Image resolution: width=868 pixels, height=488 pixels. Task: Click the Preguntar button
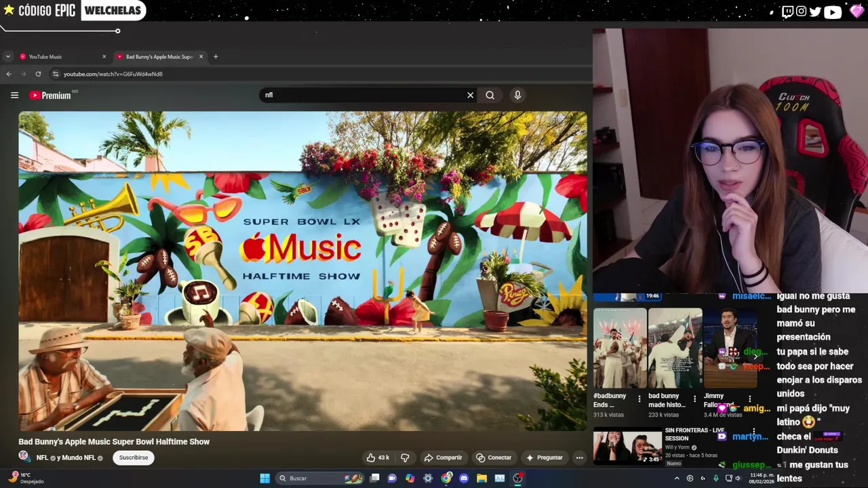[544, 457]
